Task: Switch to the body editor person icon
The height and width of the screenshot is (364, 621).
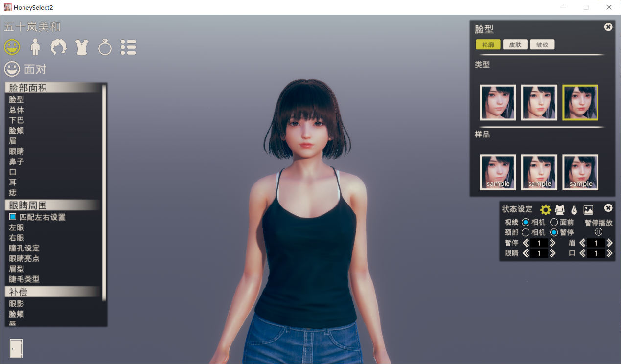Action: (x=35, y=47)
